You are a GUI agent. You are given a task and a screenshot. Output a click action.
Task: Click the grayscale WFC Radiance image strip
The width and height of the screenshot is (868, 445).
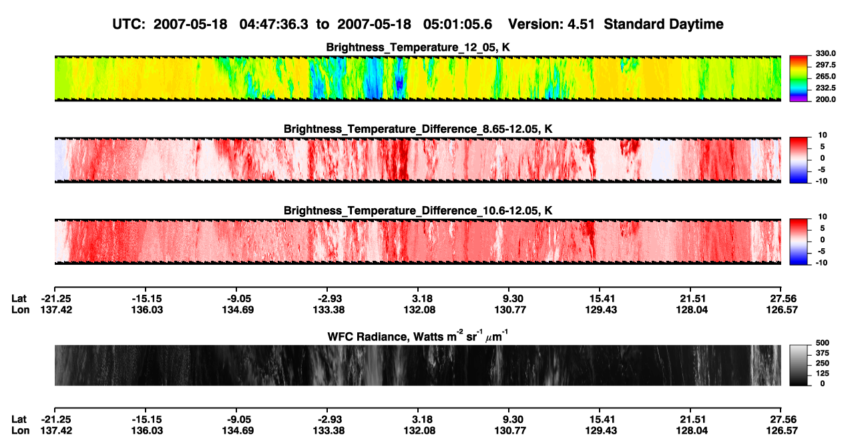(418, 365)
